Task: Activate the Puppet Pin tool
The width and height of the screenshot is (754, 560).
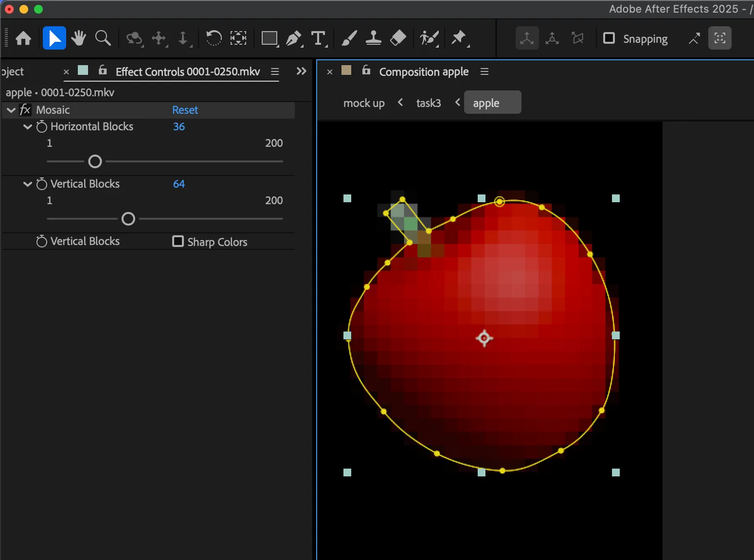Action: click(x=459, y=38)
